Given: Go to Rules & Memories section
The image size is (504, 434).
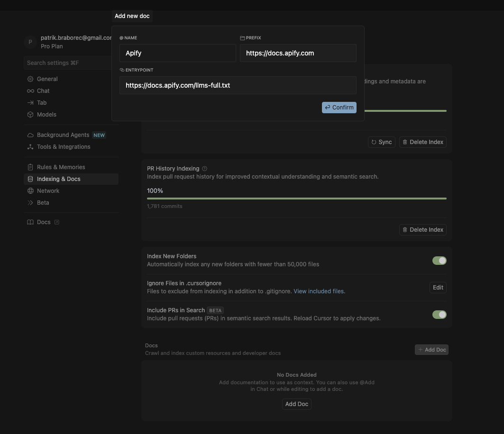Looking at the screenshot, I should (x=61, y=167).
